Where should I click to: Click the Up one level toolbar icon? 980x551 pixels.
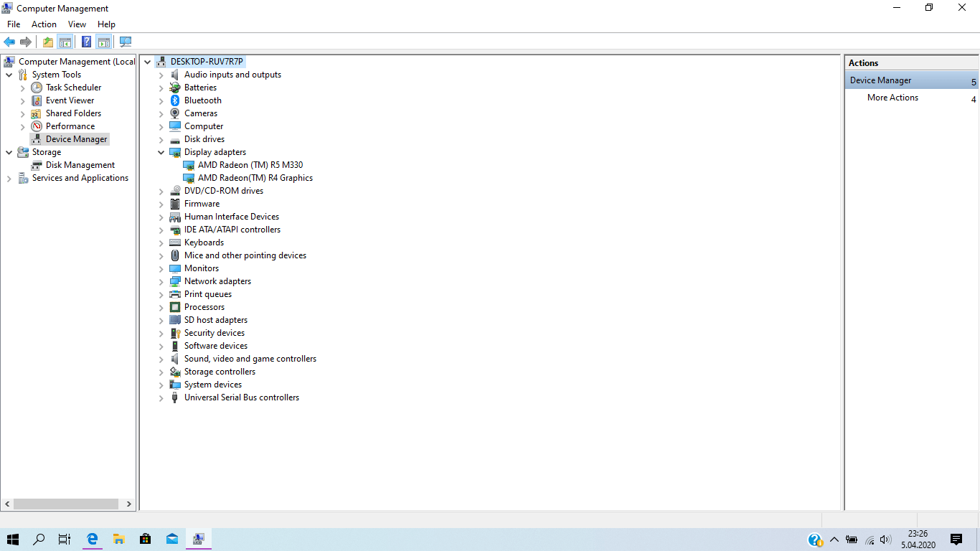point(48,42)
